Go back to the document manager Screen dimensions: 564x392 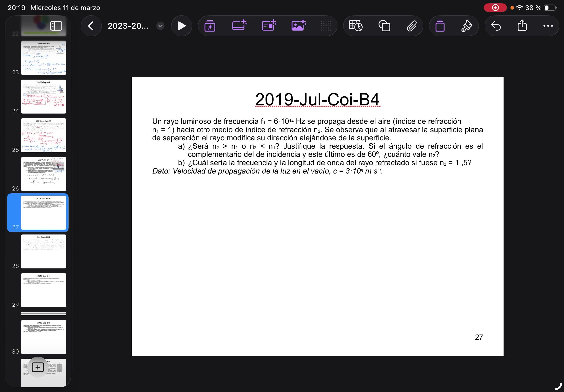[91, 26]
